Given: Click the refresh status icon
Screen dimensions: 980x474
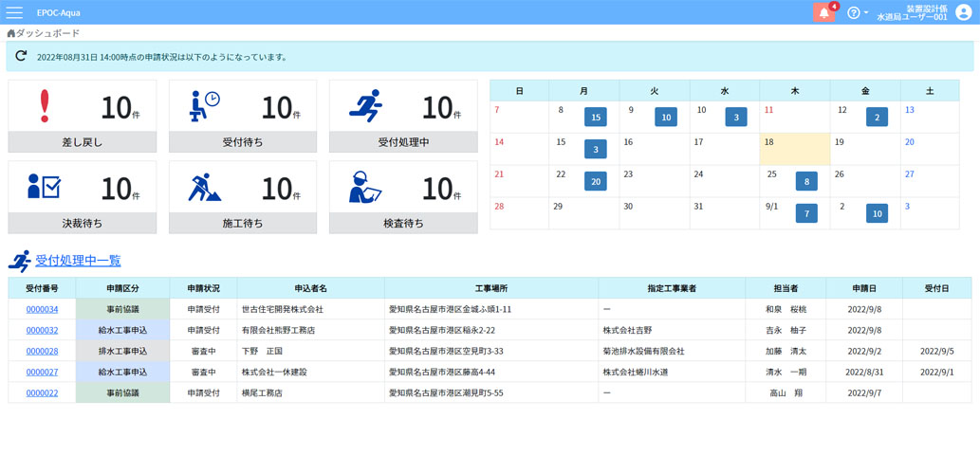Looking at the screenshot, I should click(21, 57).
